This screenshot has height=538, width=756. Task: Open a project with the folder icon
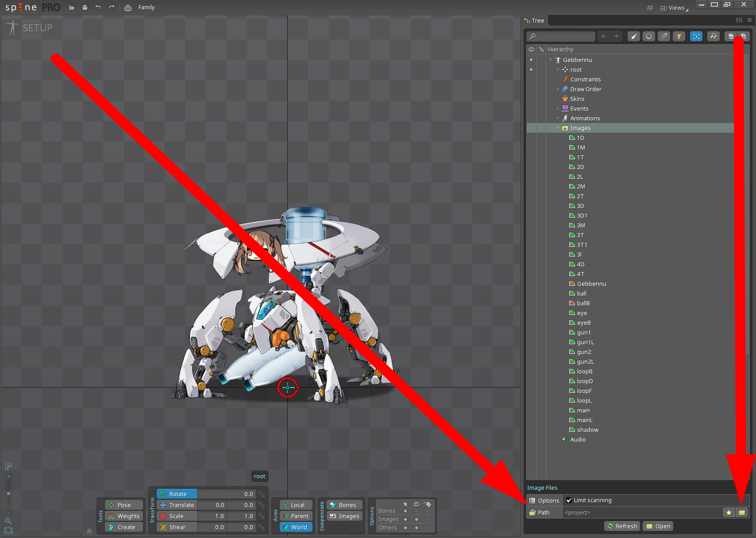tap(72, 8)
